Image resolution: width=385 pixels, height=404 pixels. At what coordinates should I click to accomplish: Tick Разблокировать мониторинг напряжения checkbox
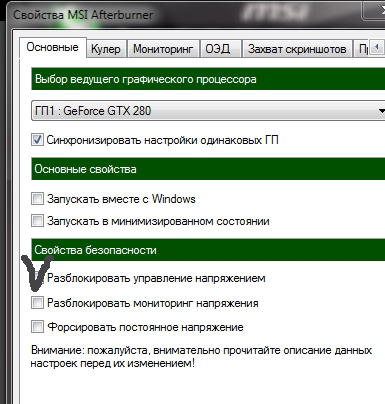click(37, 303)
